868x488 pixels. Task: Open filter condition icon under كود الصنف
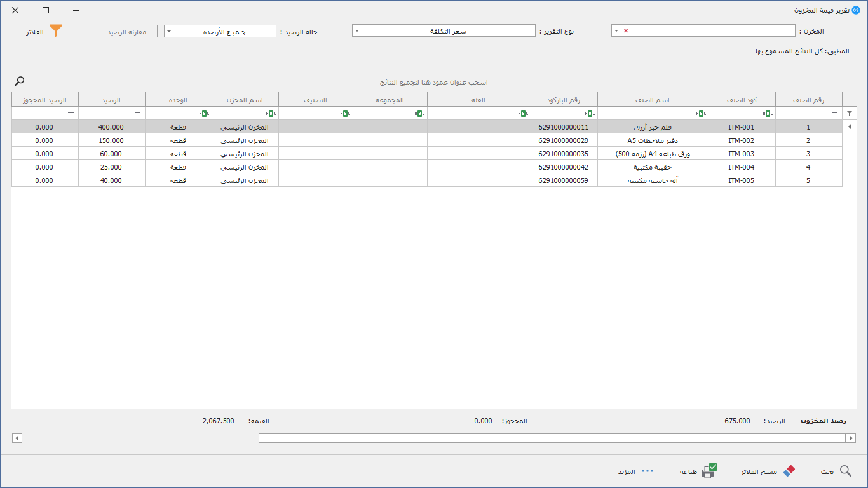click(768, 113)
